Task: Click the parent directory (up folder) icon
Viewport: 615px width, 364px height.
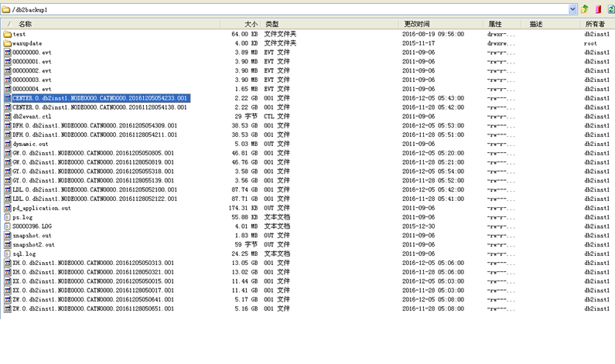Action: tap(585, 9)
